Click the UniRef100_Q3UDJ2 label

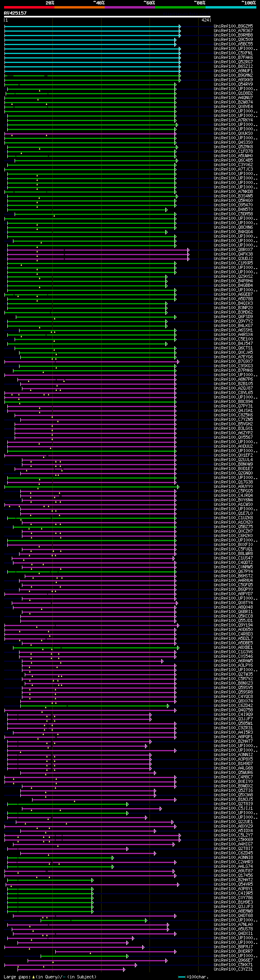tap(233, 259)
